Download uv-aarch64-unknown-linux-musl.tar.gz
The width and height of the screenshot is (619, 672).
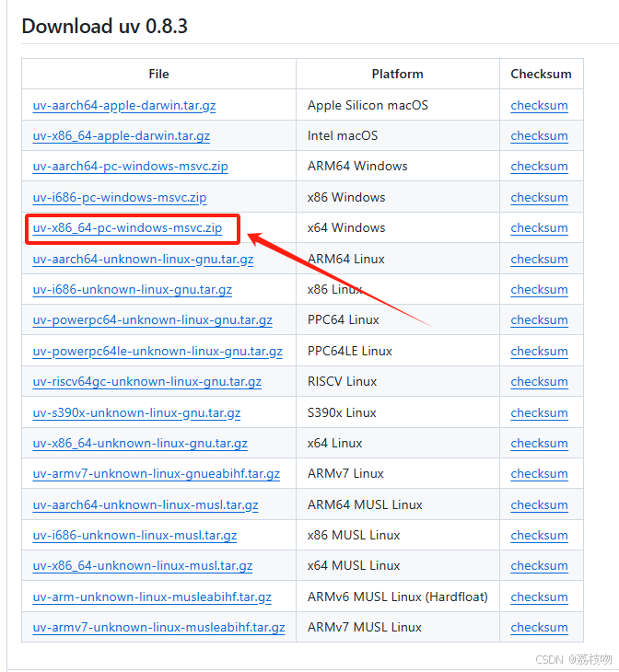coord(146,505)
